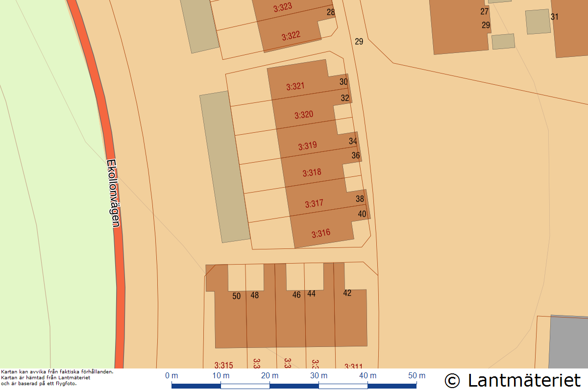This screenshot has width=588, height=392.
Task: Select parcel 3:316 building
Action: click(321, 233)
